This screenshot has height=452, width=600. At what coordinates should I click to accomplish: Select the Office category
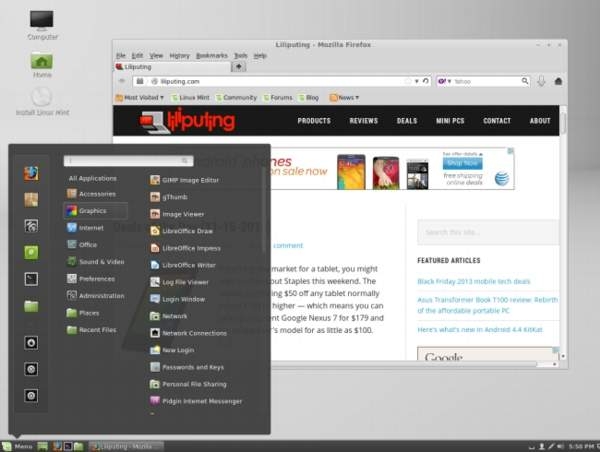pyautogui.click(x=82, y=245)
